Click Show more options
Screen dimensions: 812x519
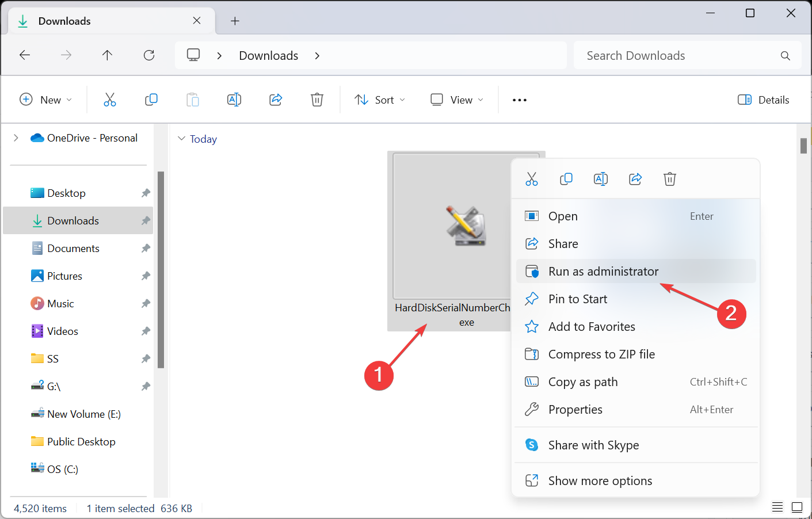coord(636,481)
